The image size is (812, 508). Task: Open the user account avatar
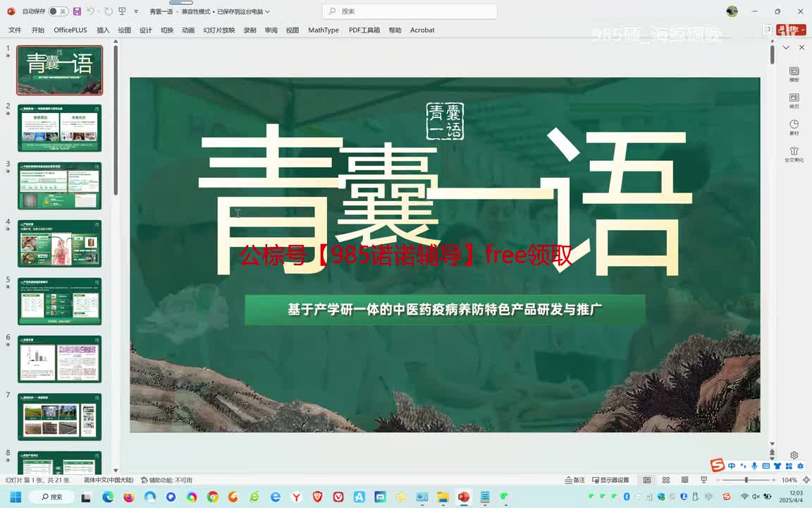(x=732, y=11)
